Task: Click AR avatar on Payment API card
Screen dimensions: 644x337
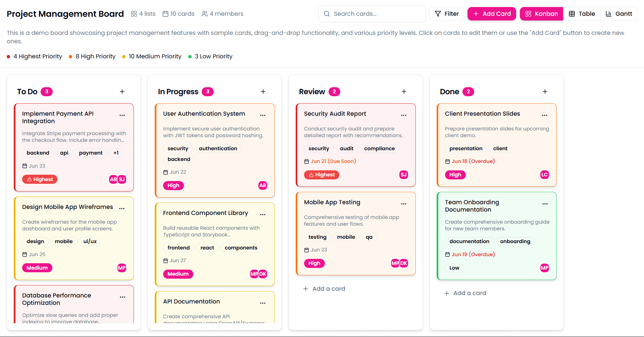Action: (113, 179)
